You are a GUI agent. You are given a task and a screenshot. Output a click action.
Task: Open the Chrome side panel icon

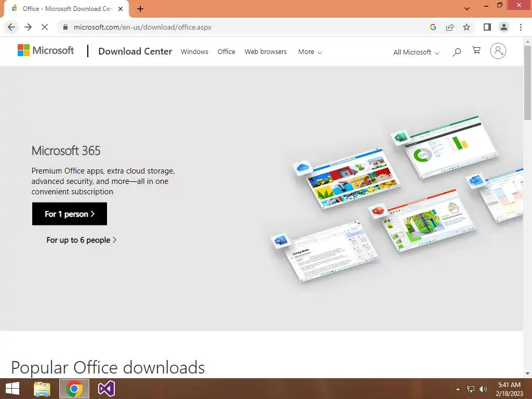(487, 27)
